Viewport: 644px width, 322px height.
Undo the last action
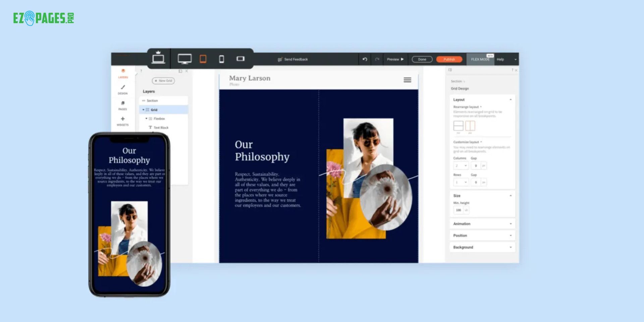tap(365, 59)
